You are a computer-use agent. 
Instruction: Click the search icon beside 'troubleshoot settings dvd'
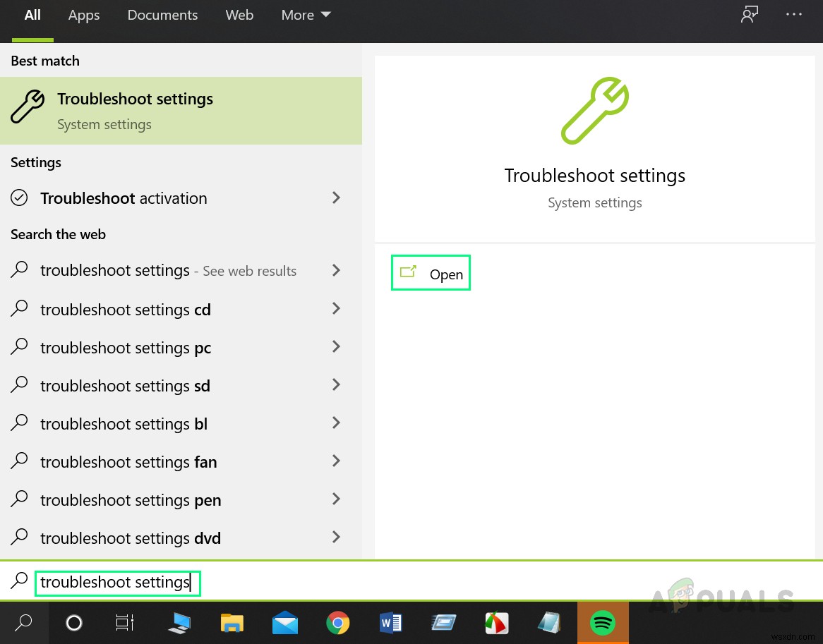[x=20, y=537]
